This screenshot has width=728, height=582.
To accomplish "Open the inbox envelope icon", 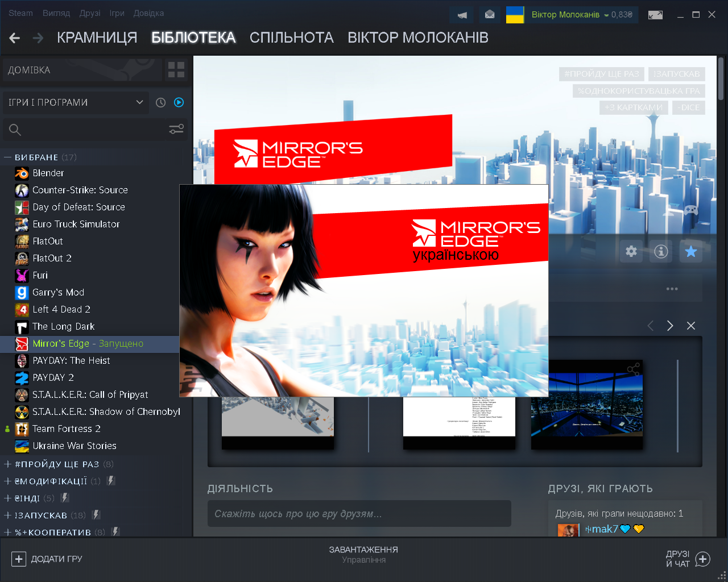I will (x=490, y=15).
